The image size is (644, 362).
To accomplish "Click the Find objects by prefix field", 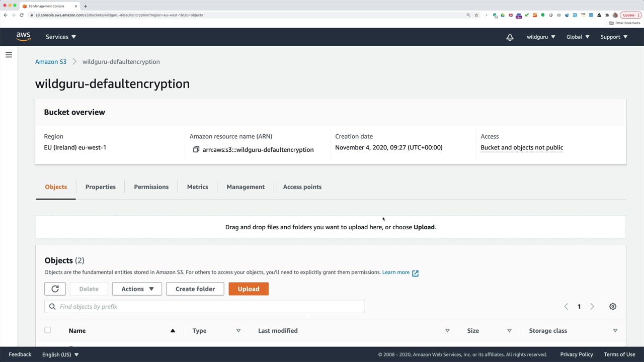I will pyautogui.click(x=211, y=307).
